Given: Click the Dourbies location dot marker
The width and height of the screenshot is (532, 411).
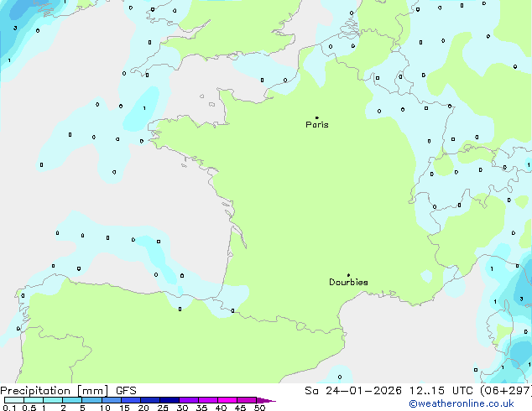Looking at the screenshot, I should coord(348,275).
